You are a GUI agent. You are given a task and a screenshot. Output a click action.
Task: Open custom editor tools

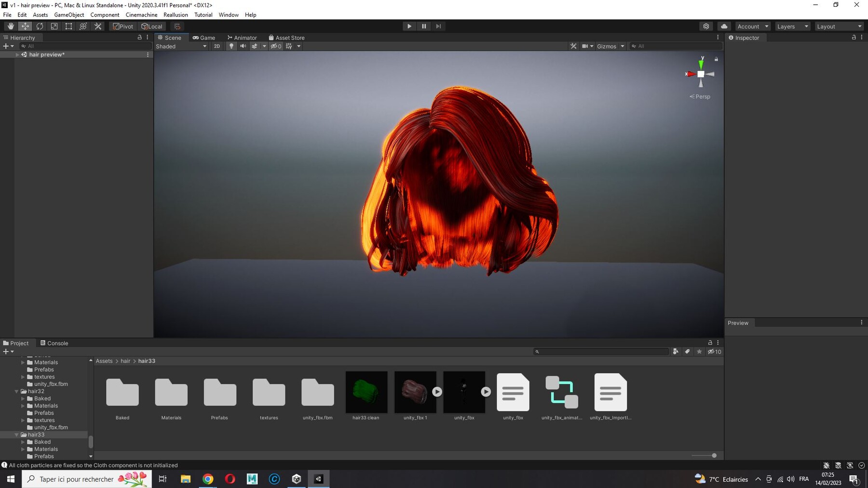click(98, 26)
